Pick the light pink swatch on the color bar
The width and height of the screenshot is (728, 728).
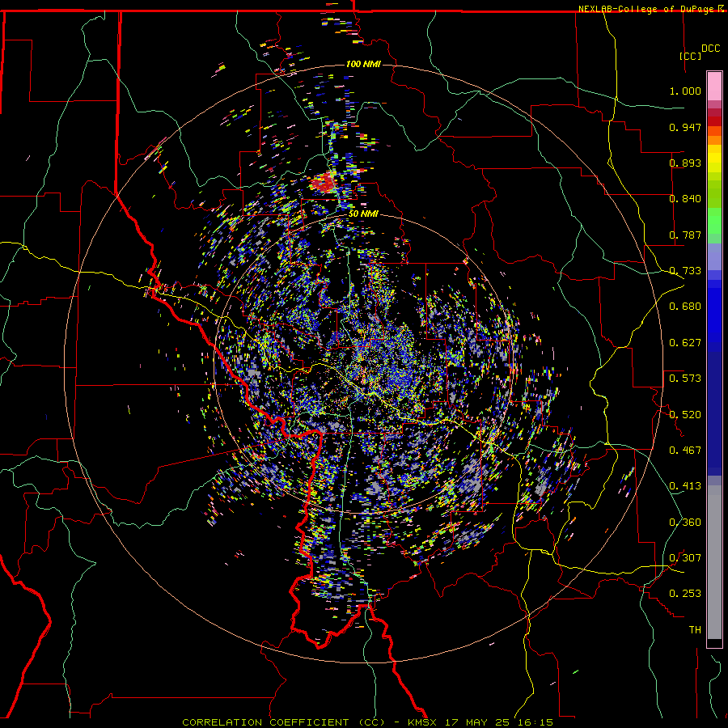tap(714, 86)
